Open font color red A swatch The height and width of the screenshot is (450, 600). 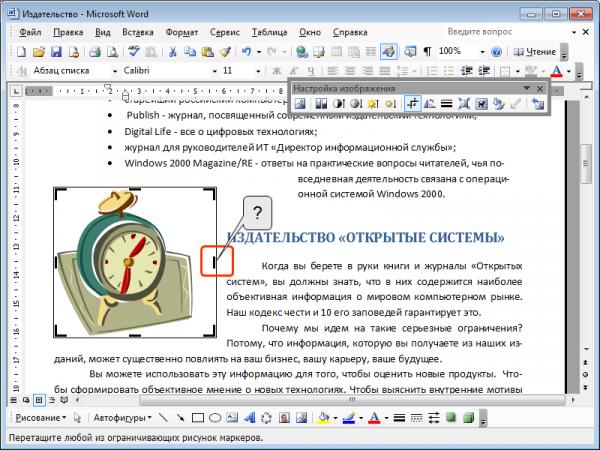click(x=557, y=71)
